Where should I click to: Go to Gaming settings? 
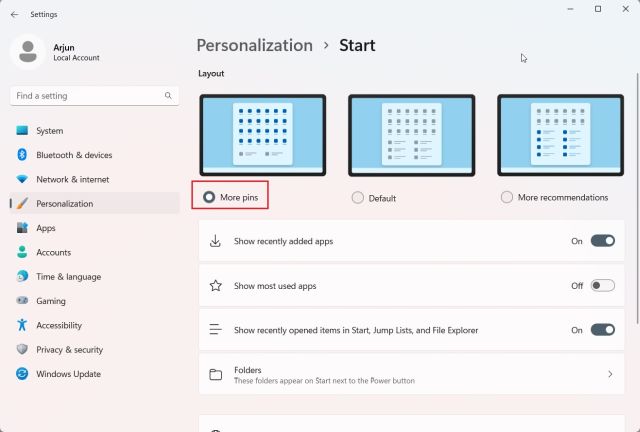(95, 300)
